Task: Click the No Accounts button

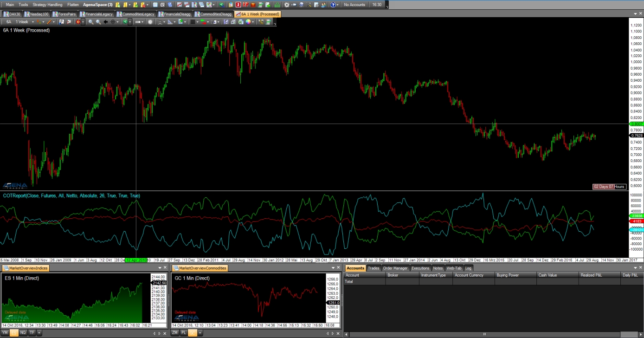Action: coord(354,5)
